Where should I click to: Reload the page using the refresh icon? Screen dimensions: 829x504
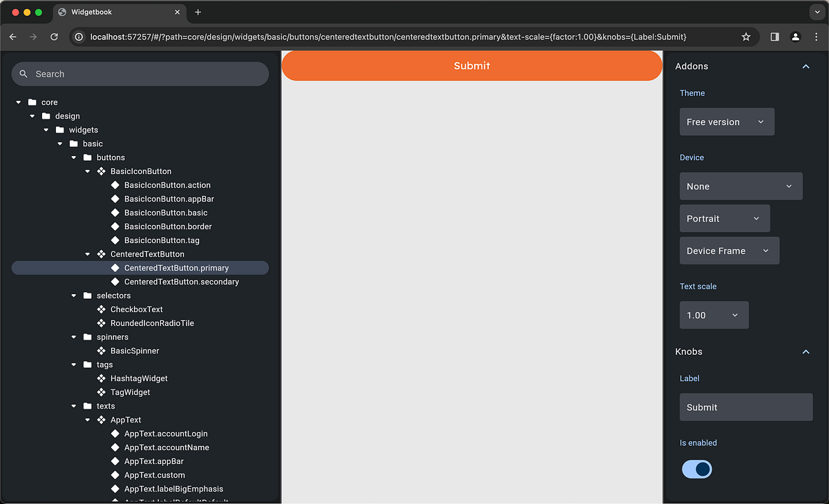54,37
